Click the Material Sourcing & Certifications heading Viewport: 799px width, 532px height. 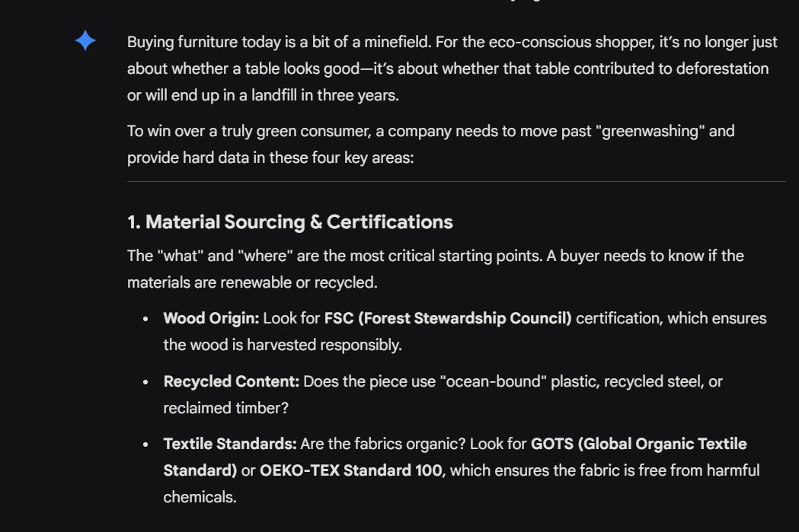tap(289, 222)
